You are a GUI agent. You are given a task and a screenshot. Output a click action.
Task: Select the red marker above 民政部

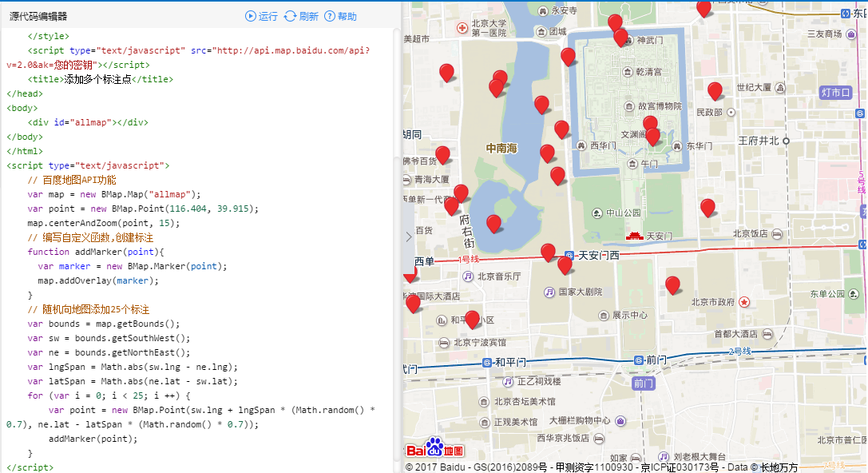[x=715, y=90]
